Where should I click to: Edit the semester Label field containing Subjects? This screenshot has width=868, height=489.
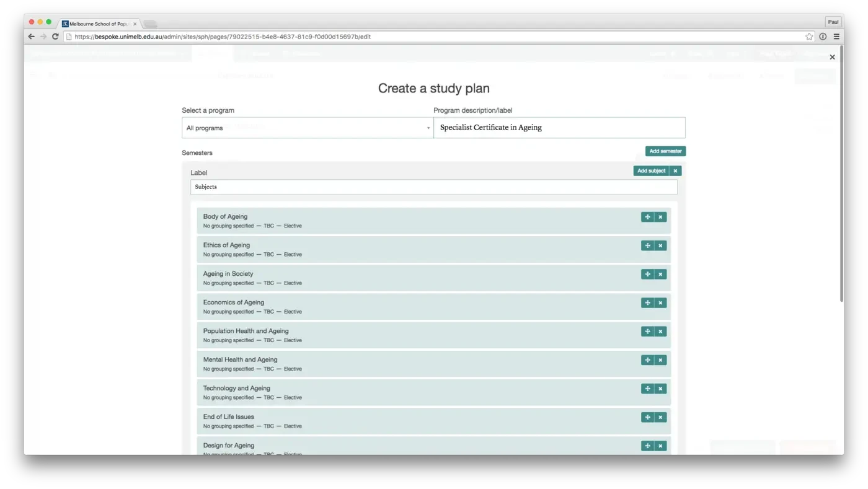(x=433, y=187)
